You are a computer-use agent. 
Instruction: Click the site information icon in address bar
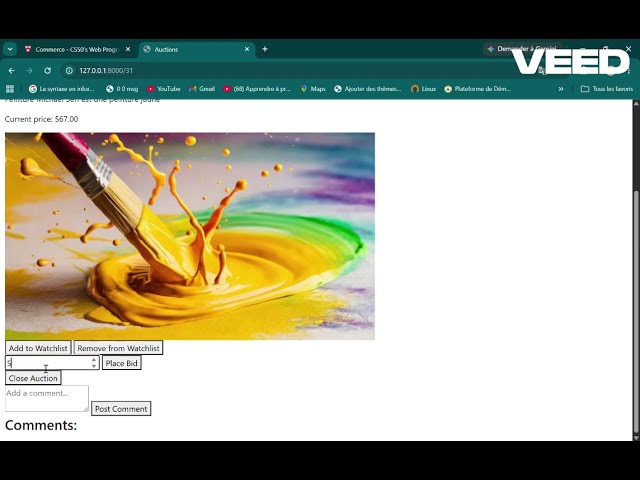click(x=69, y=71)
